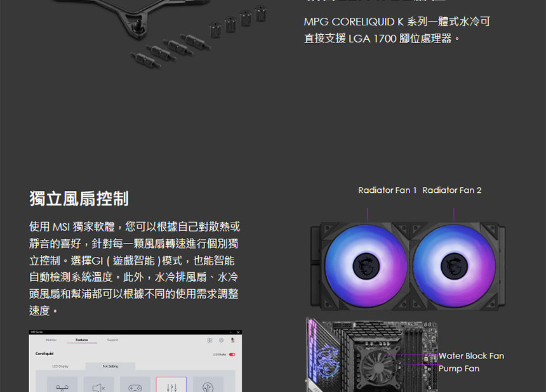Open the LCD Display sub-tab
Screen dimensions: 546x392
tap(60, 366)
